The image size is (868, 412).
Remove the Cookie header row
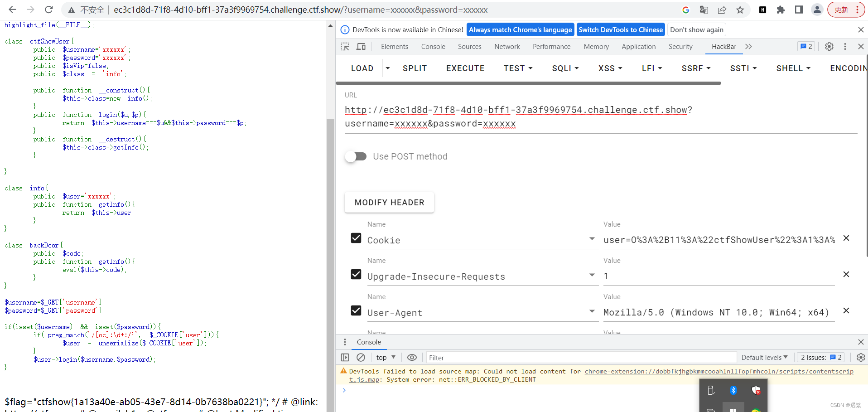click(x=846, y=238)
